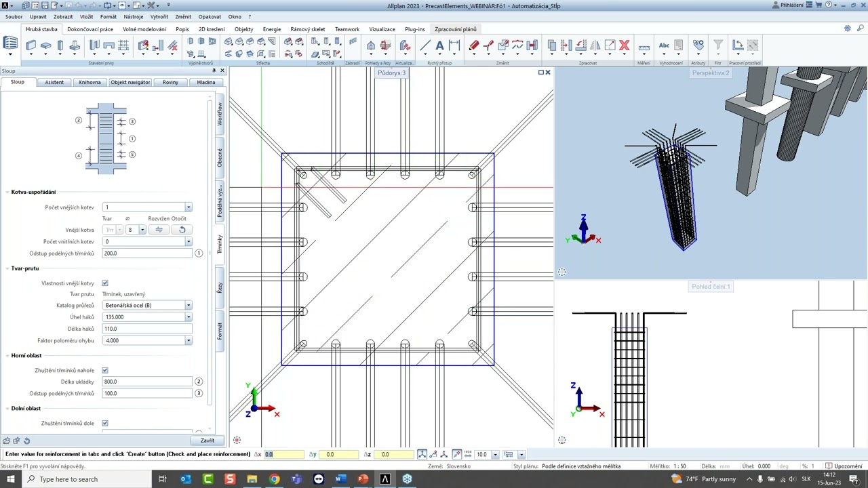Click the Filter funnel icon

coord(717,46)
